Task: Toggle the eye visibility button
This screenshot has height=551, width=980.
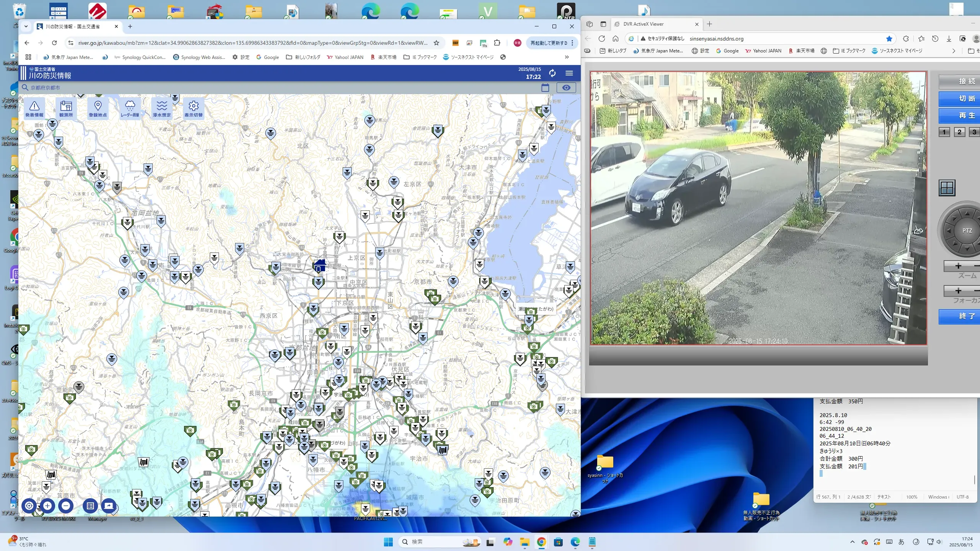Action: 566,88
